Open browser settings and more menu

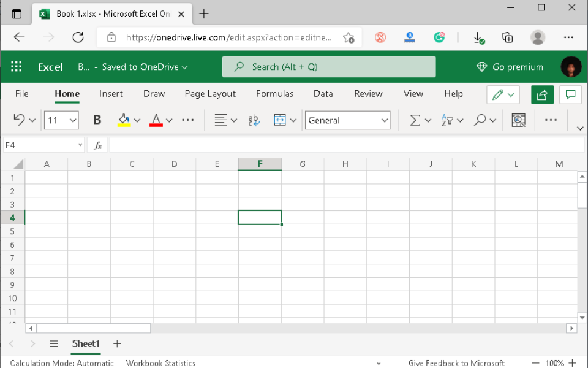[x=568, y=37]
